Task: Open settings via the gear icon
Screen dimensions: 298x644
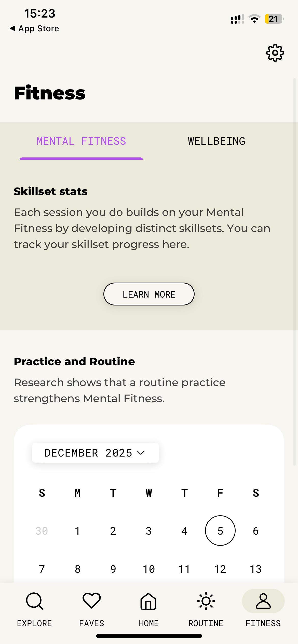Action: (275, 53)
